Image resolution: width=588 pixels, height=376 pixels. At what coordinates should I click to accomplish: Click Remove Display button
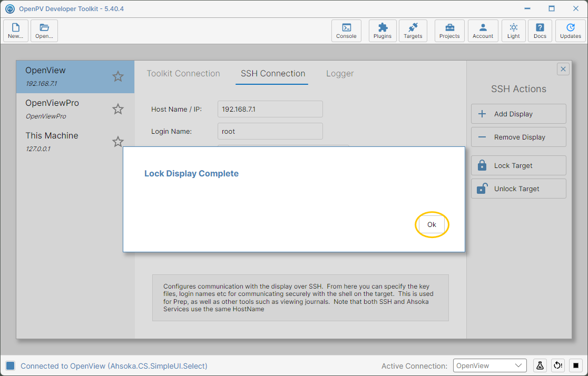pos(518,137)
